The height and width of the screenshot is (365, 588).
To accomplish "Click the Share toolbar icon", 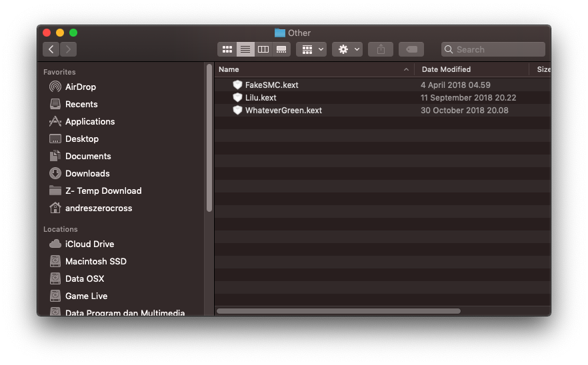I will point(381,49).
